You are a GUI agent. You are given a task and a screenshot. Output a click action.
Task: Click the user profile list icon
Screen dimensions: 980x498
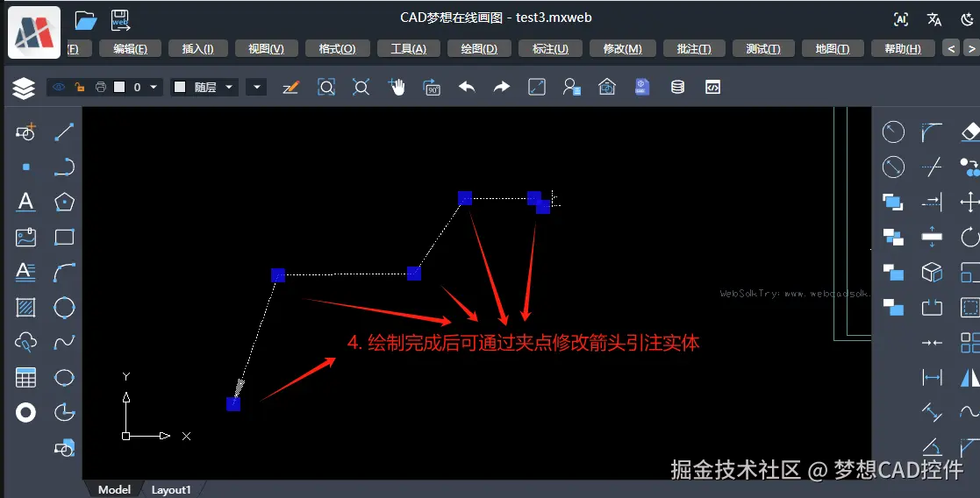572,87
